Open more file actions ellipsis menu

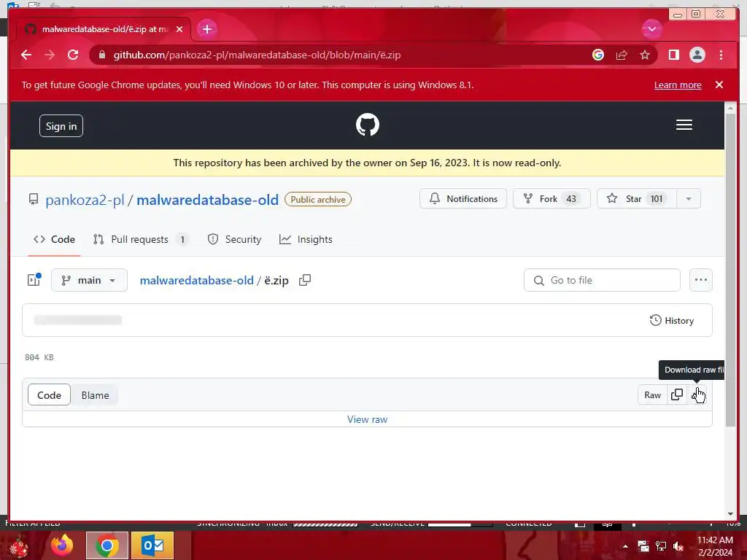(x=701, y=280)
